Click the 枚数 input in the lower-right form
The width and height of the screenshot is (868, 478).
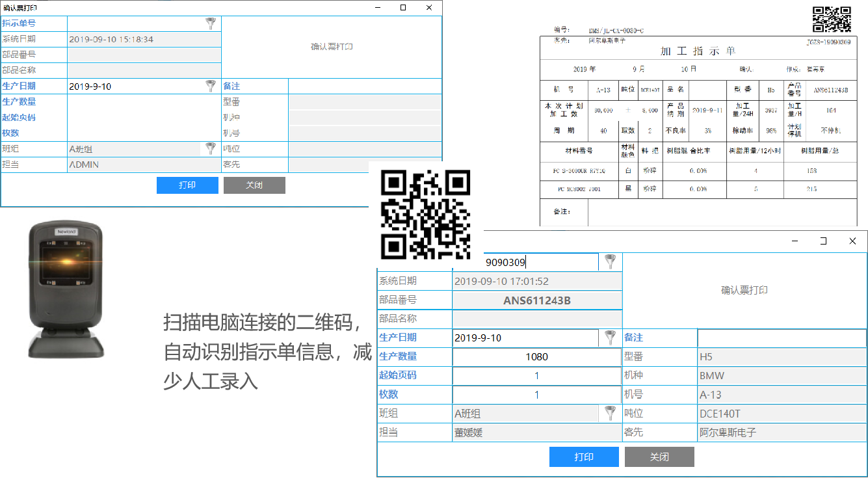tap(536, 394)
